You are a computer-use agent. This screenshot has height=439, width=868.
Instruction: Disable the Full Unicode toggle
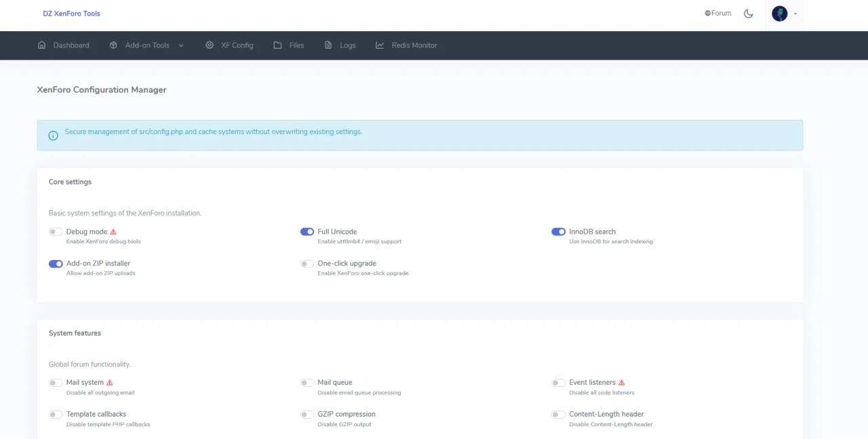tap(307, 232)
